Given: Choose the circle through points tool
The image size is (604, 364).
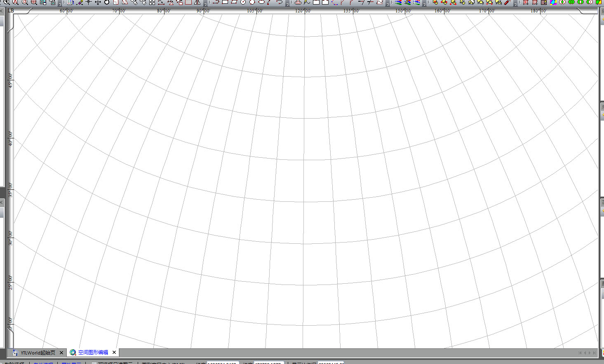Looking at the screenshot, I should [x=252, y=2].
